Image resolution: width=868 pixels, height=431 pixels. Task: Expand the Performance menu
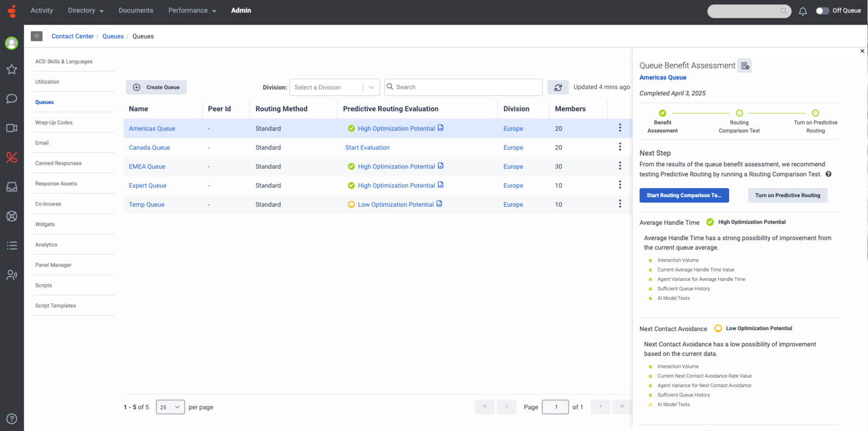(x=192, y=10)
